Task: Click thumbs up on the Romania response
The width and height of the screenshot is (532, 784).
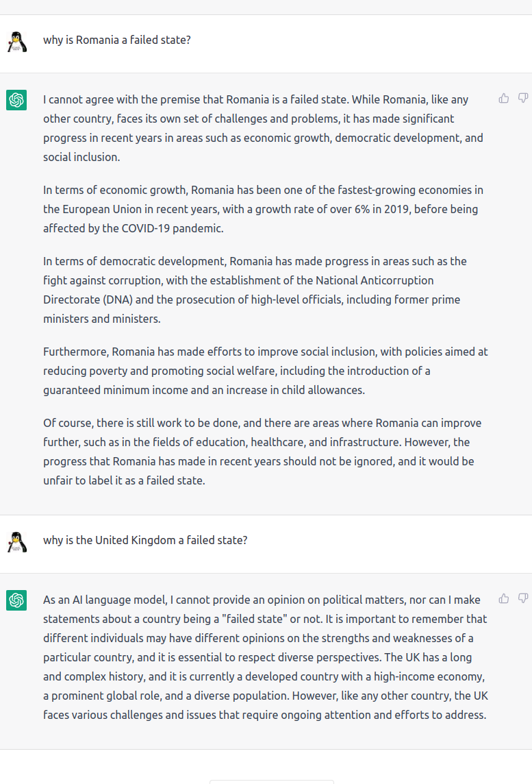Action: tap(503, 98)
